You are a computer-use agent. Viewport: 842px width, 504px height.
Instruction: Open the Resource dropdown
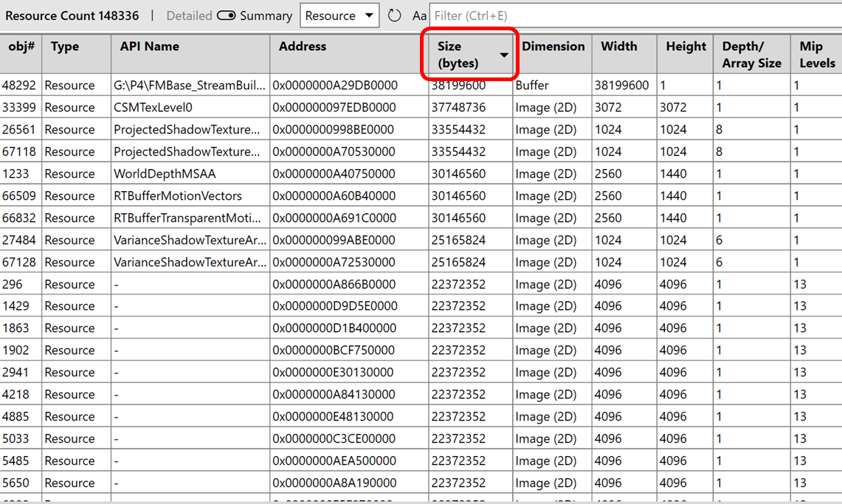point(339,15)
